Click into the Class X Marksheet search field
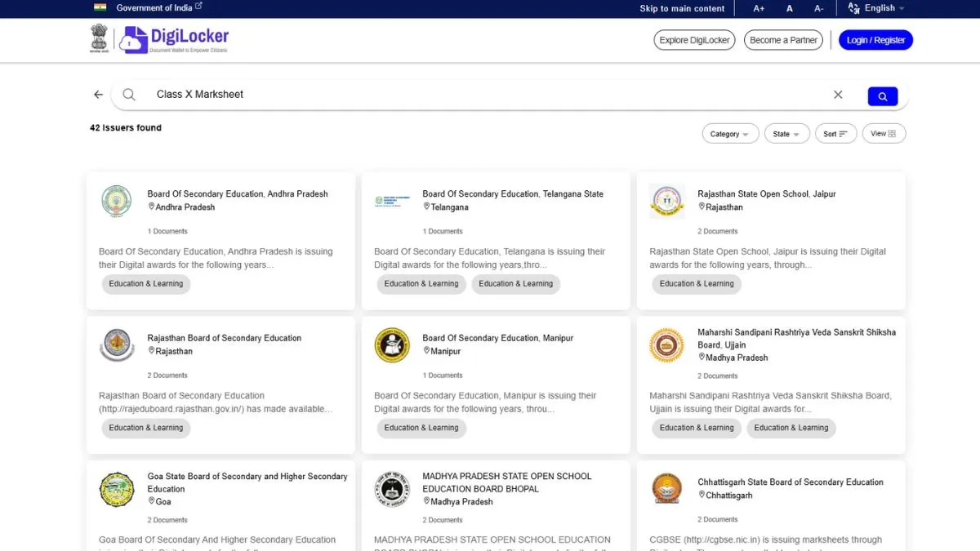This screenshot has height=551, width=980. point(482,95)
